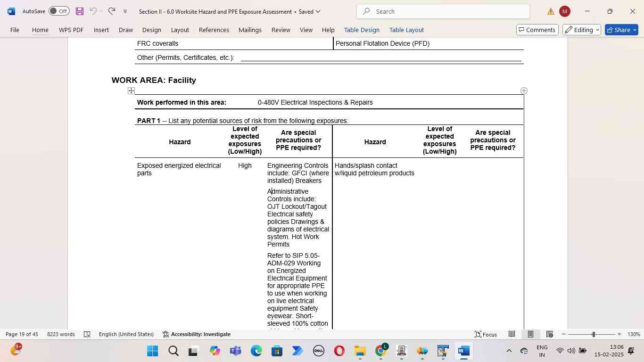Click the Share button
Screen dimensions: 644x362
(x=621, y=30)
